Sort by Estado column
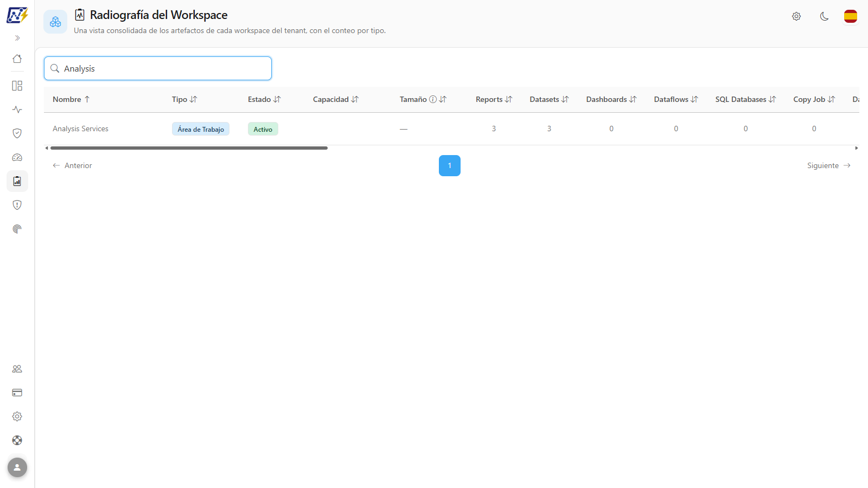This screenshot has width=868, height=488. [x=264, y=99]
